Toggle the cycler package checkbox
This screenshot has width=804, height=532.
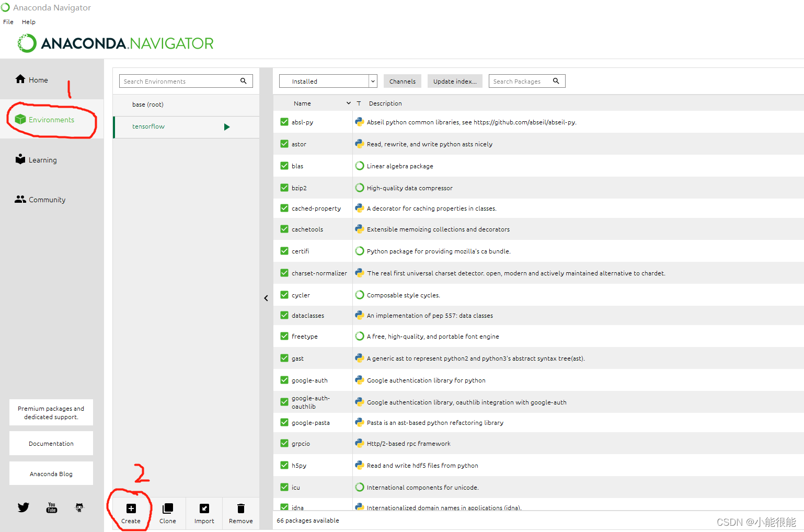284,295
